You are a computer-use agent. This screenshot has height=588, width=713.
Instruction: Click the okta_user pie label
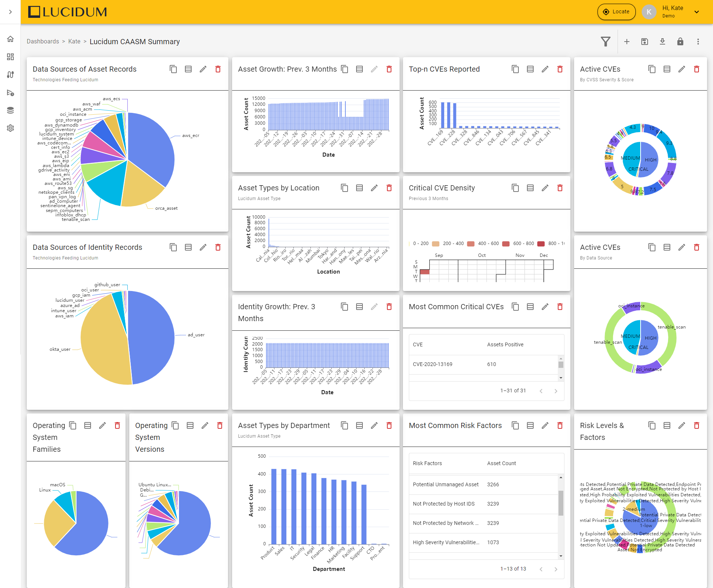click(x=60, y=349)
